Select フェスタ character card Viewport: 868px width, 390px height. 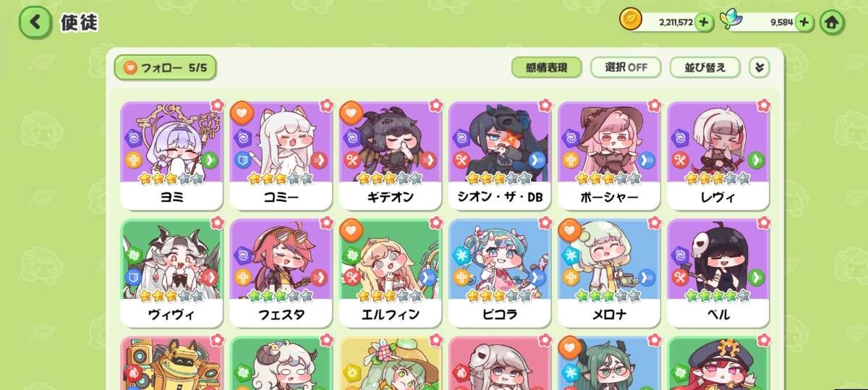(281, 273)
